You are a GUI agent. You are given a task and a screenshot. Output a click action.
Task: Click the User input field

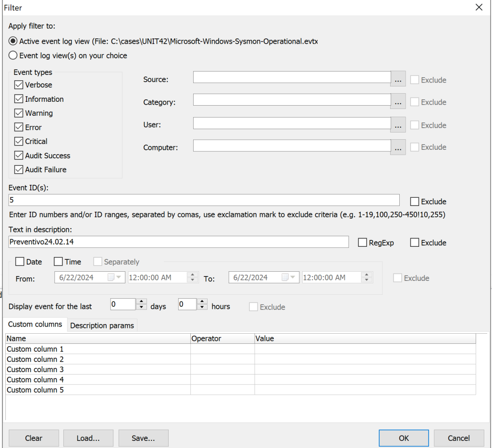coord(292,123)
